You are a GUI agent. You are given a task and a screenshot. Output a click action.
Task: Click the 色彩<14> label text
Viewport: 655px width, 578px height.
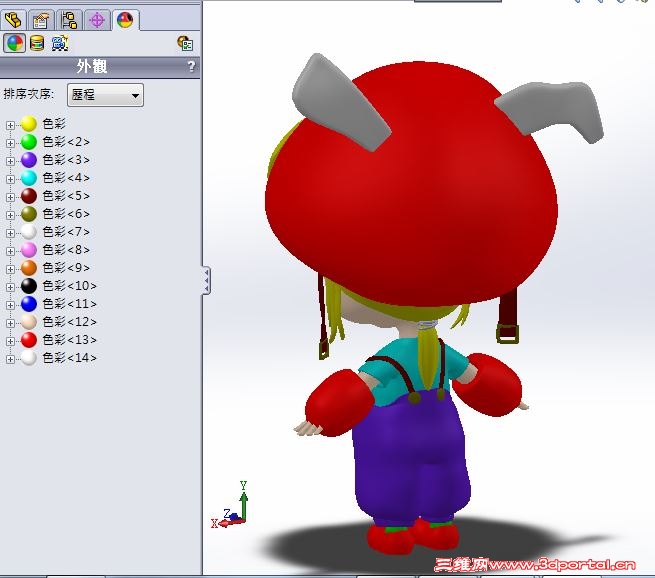[69, 357]
